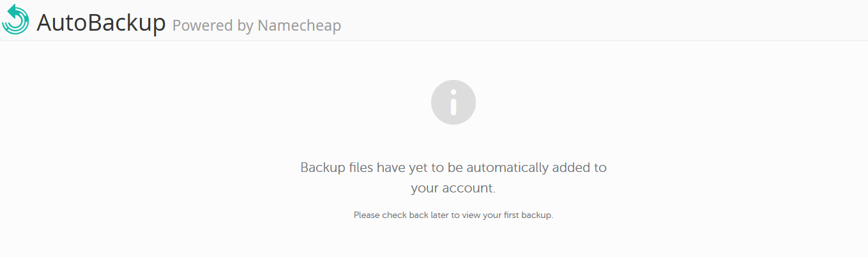Screen dimensions: 868x257
Task: Click the letter "i" inside the info circle
Action: 453,102
